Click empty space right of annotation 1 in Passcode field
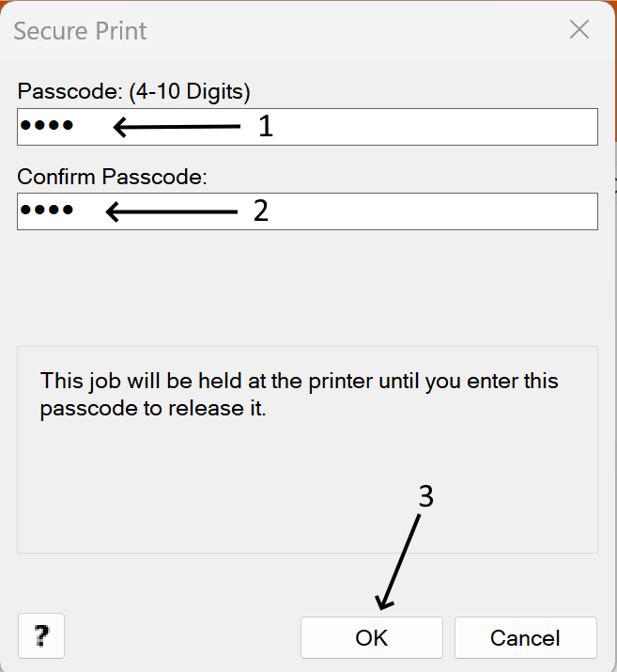The height and width of the screenshot is (672, 617). coord(432,127)
